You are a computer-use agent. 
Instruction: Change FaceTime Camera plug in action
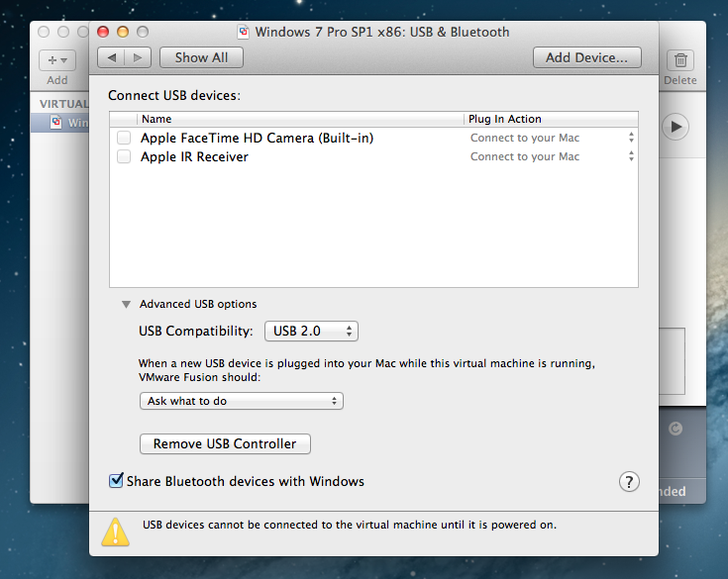click(x=551, y=138)
